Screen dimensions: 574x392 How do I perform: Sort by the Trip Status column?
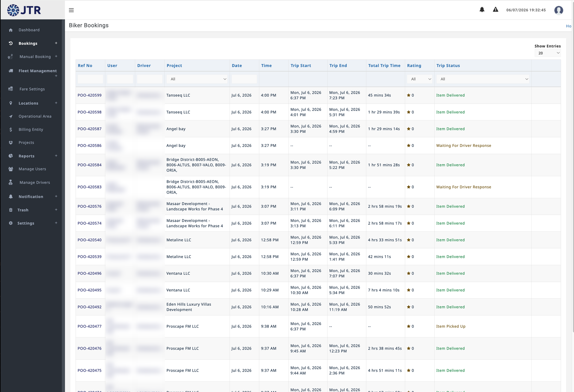click(x=448, y=66)
